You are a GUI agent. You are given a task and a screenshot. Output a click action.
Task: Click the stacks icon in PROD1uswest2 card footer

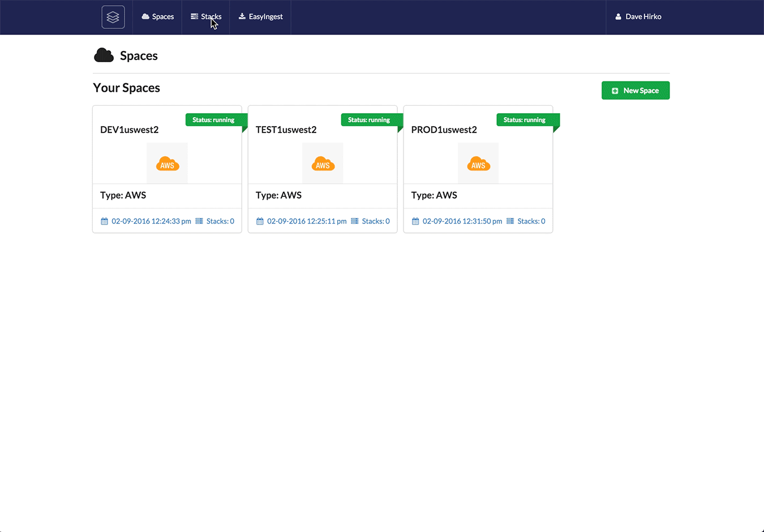pyautogui.click(x=510, y=221)
